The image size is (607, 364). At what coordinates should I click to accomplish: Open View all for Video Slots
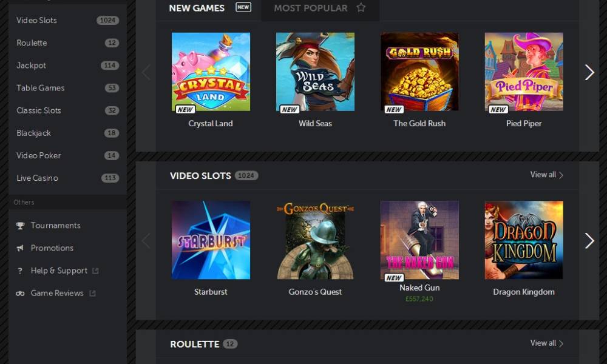[x=547, y=175]
